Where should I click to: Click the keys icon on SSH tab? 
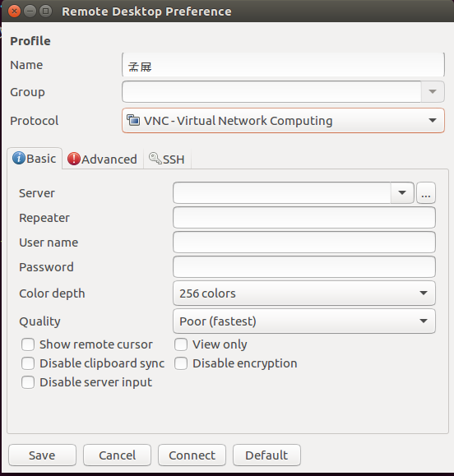tap(155, 159)
